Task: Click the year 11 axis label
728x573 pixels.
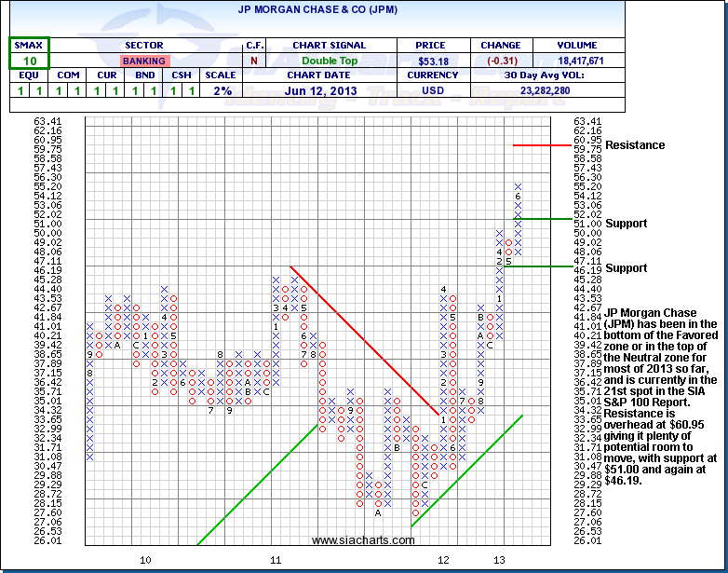Action: tap(276, 560)
